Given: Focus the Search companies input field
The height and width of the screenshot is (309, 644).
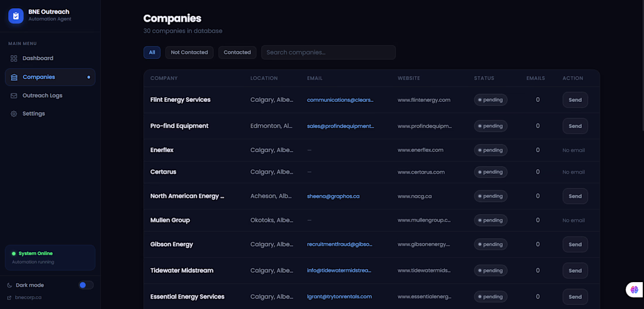Looking at the screenshot, I should click(x=328, y=53).
